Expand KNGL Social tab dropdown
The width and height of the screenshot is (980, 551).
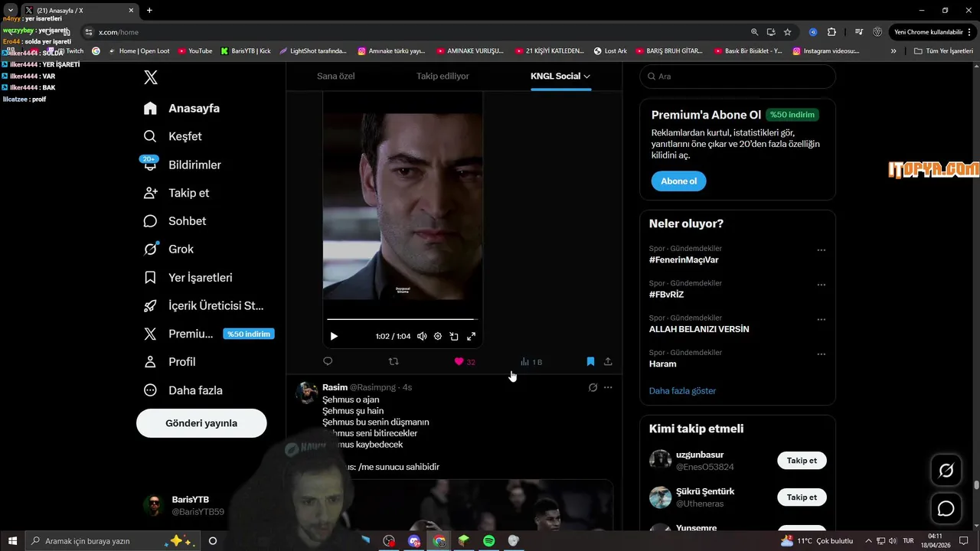click(x=560, y=76)
